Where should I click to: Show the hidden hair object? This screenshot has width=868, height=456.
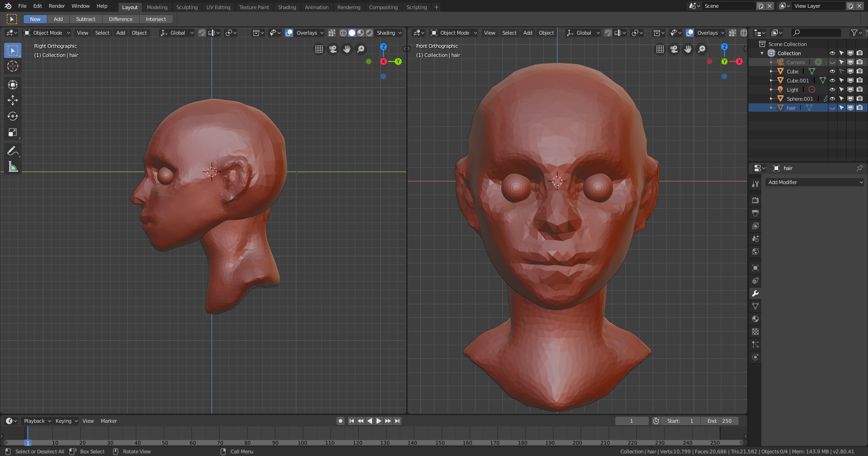[x=832, y=108]
